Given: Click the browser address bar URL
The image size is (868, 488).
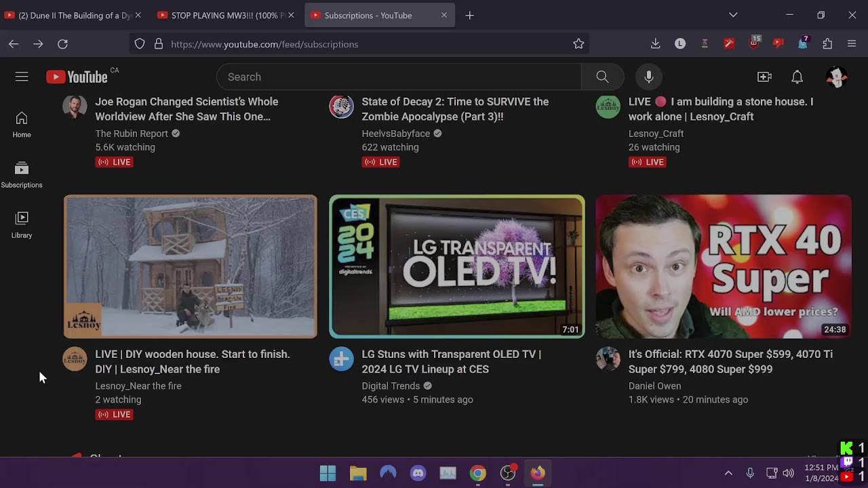Looking at the screenshot, I should pyautogui.click(x=264, y=44).
